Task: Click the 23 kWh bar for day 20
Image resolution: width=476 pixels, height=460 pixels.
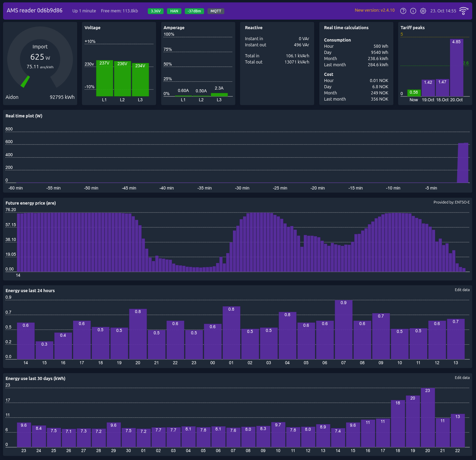Action: coord(428,416)
